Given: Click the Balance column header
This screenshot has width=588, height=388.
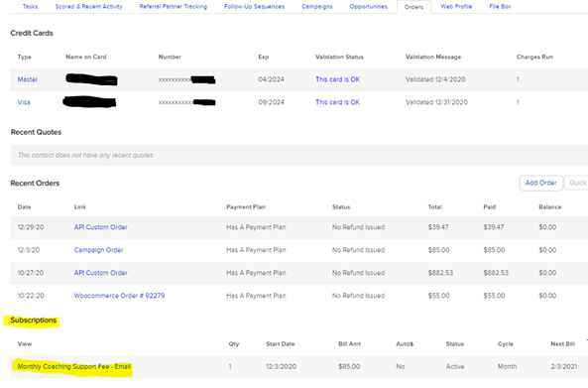Looking at the screenshot, I should (549, 207).
